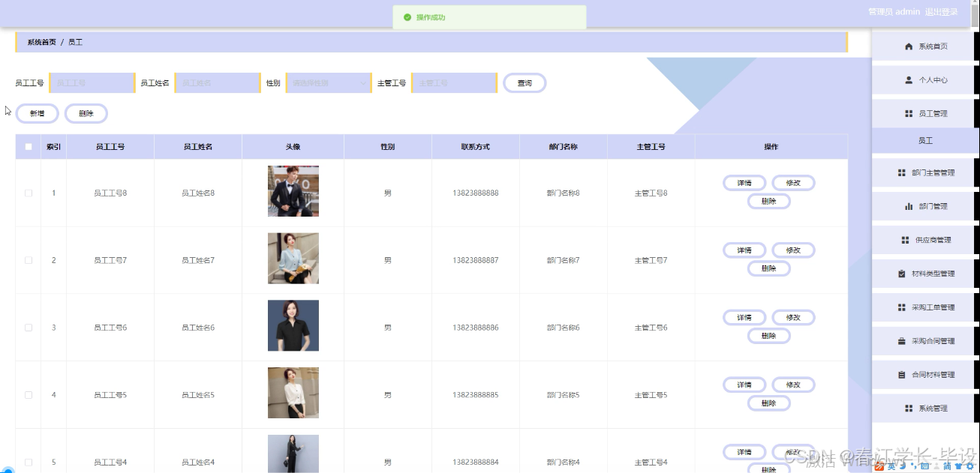Click the person icon for 个人中心

[x=909, y=79]
